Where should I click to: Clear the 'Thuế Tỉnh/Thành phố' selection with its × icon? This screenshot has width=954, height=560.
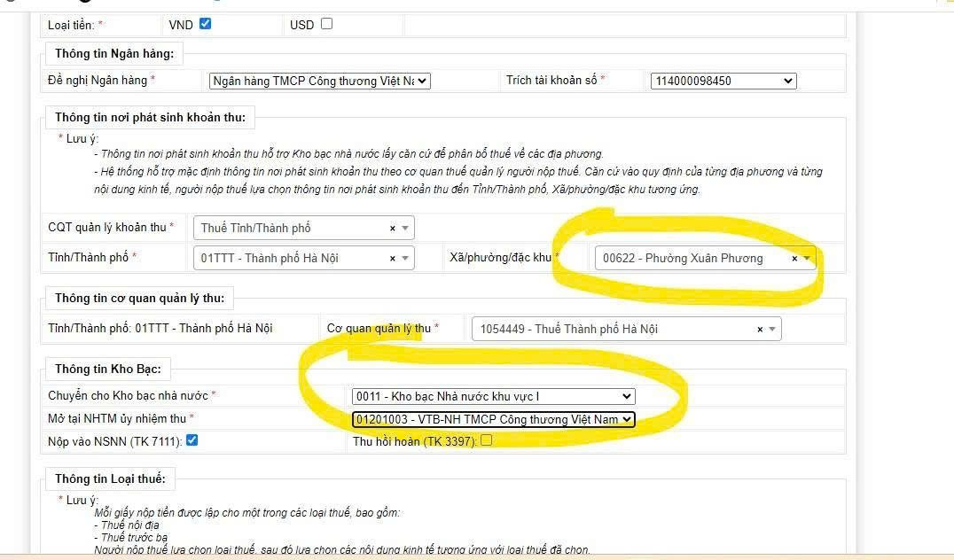(x=393, y=228)
